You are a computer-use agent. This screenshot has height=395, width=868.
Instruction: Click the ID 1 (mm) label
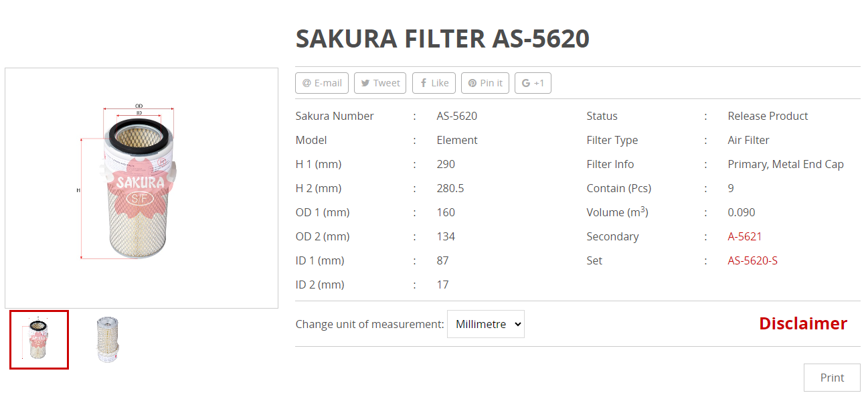click(320, 260)
